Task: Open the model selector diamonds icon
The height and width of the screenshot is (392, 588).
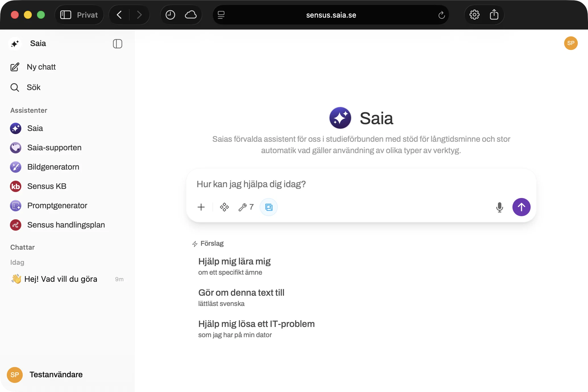Action: [x=224, y=207]
